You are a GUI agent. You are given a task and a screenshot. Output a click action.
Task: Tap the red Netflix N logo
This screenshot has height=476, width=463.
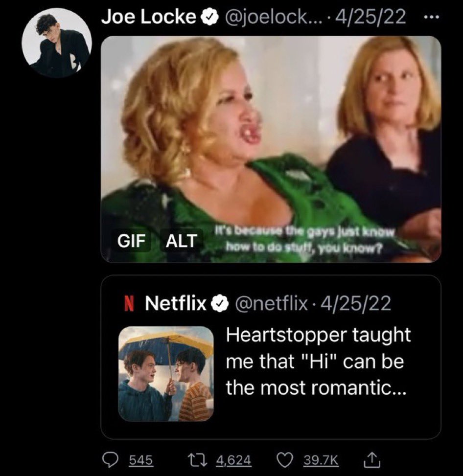point(129,303)
